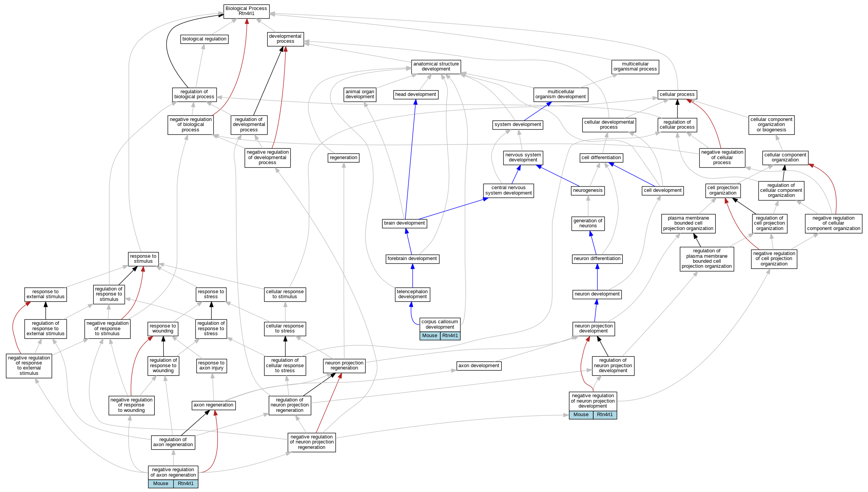Click the 'generation of neurons' node

click(588, 223)
